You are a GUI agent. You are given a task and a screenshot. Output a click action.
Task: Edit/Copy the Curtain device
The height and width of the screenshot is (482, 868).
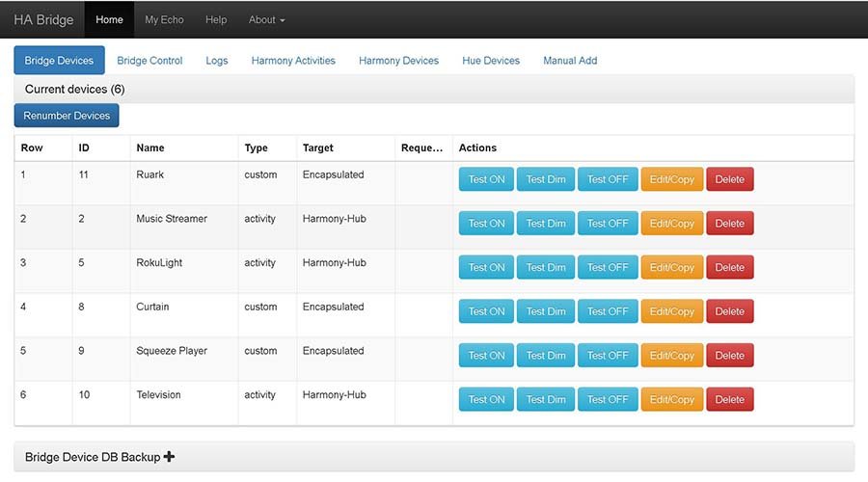tap(671, 311)
